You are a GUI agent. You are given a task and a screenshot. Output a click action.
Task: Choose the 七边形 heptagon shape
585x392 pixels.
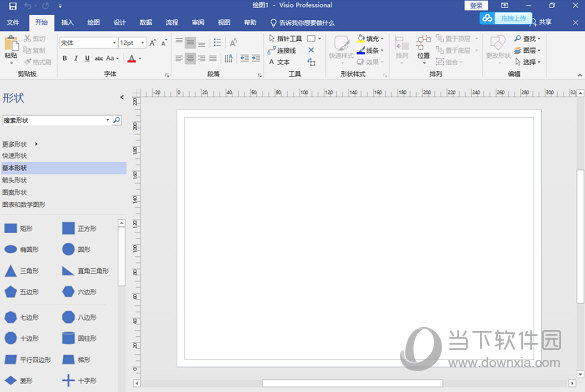point(21,317)
